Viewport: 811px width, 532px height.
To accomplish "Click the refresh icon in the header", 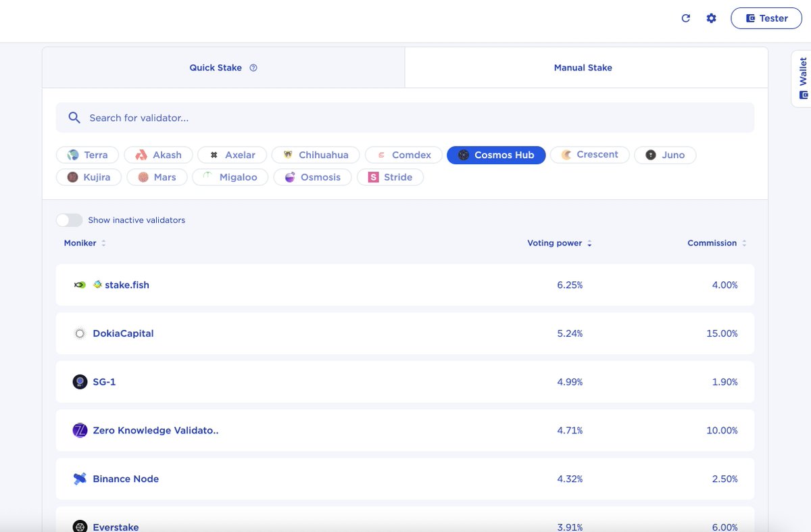I will [685, 18].
